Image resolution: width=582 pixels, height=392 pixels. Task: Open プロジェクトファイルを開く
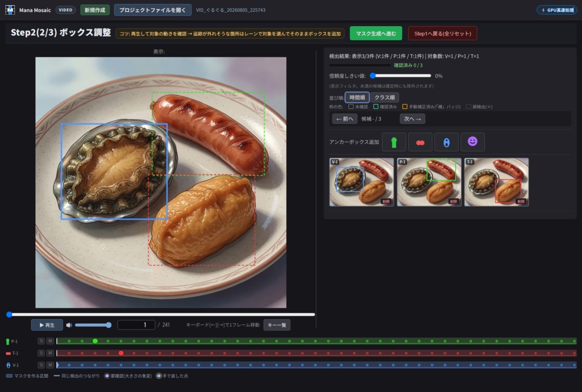pyautogui.click(x=152, y=10)
